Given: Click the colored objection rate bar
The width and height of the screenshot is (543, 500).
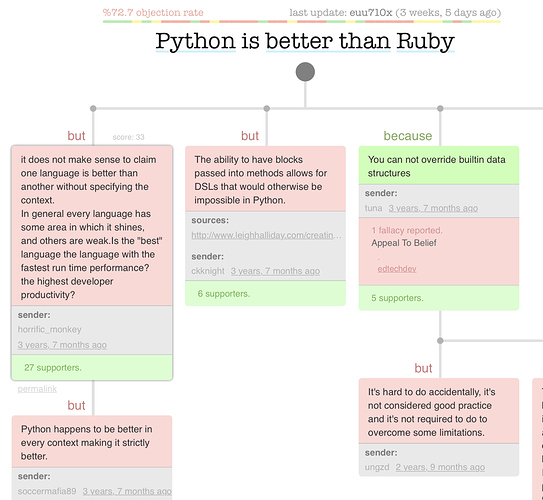Looking at the screenshot, I should tap(302, 22).
